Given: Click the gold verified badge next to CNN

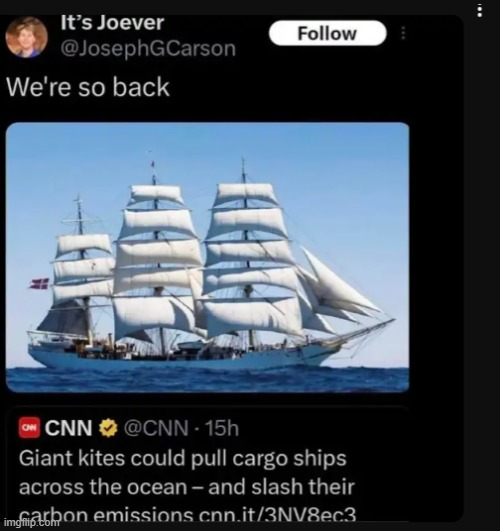Looking at the screenshot, I should pos(108,428).
